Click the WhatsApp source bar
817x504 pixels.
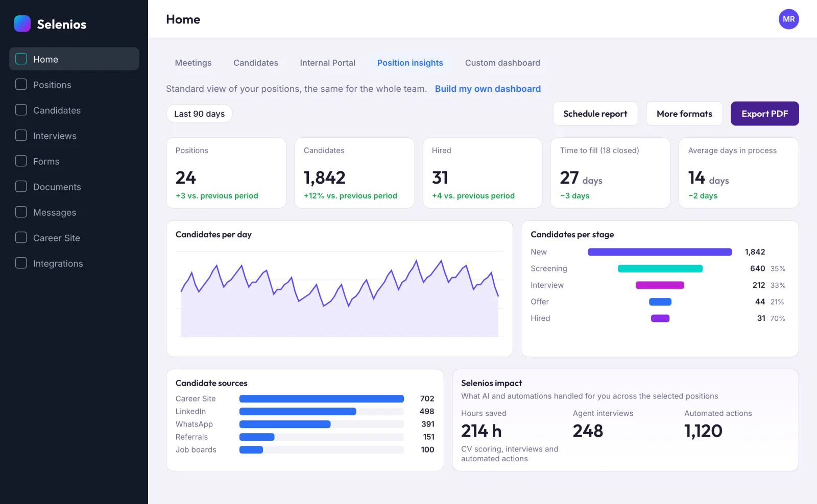tap(285, 424)
